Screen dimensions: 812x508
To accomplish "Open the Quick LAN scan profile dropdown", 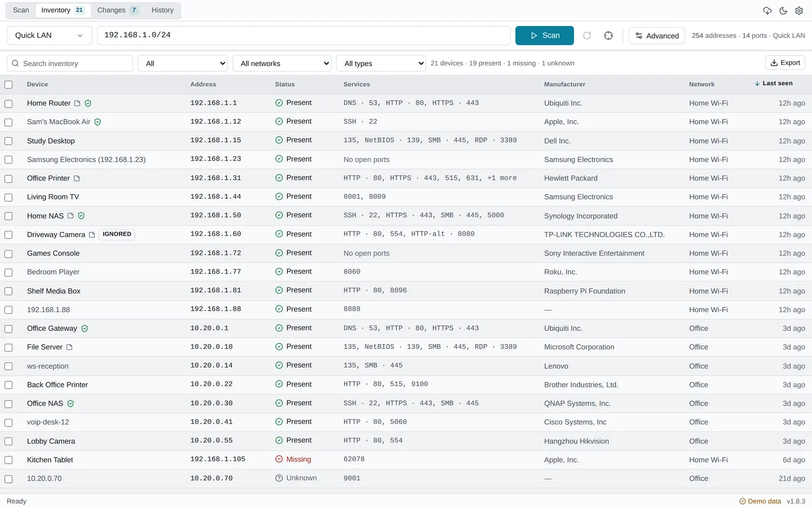I will 49,36.
